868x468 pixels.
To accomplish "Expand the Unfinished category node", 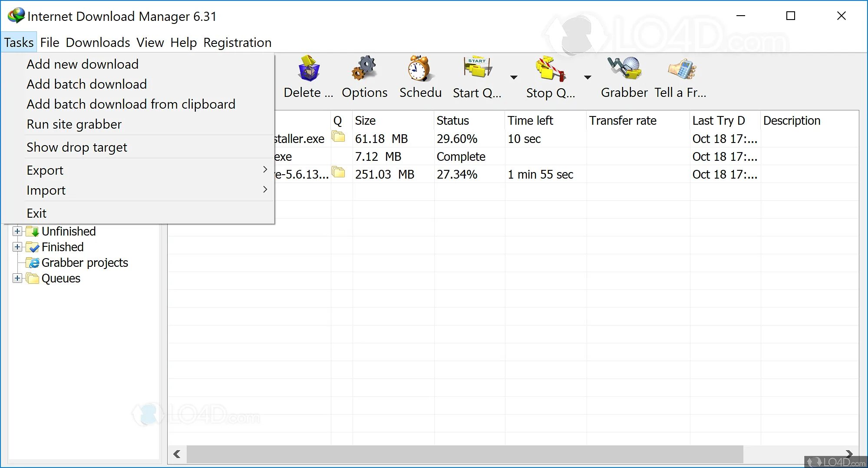I will point(17,231).
